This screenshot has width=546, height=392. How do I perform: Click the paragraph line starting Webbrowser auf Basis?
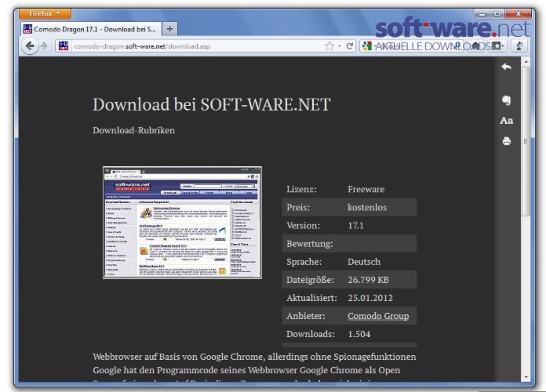coord(254,357)
